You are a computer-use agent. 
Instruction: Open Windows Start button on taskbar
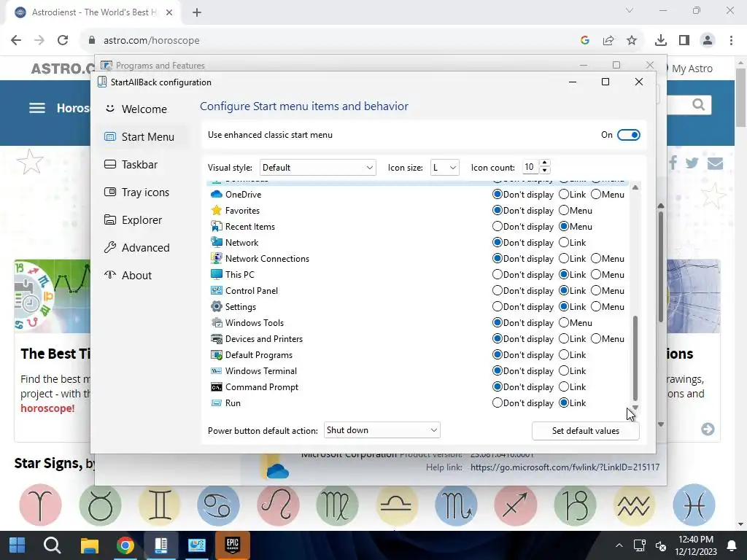tap(18, 545)
